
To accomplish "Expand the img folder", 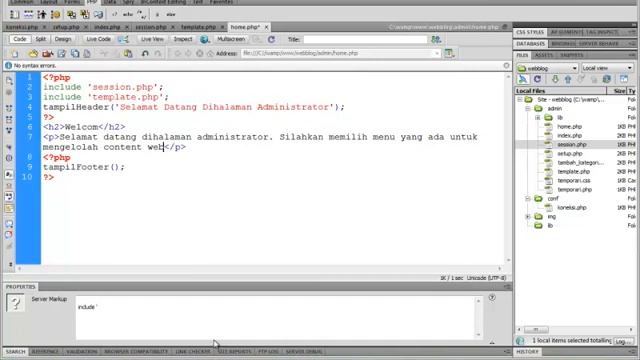I will point(528,216).
